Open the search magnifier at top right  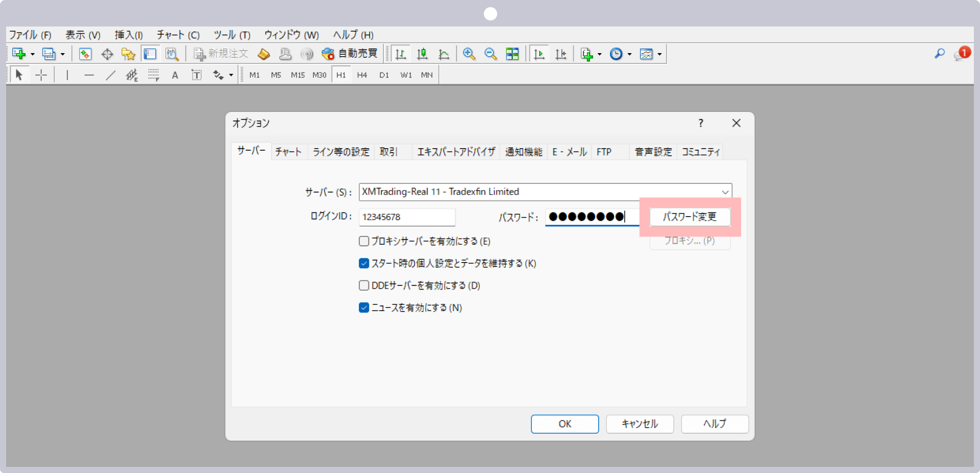point(940,53)
